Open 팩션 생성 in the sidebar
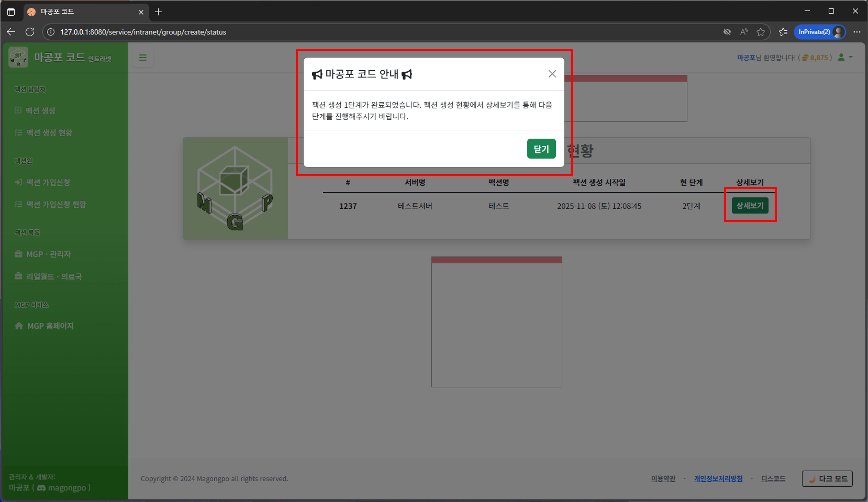Image resolution: width=868 pixels, height=502 pixels. click(x=40, y=111)
